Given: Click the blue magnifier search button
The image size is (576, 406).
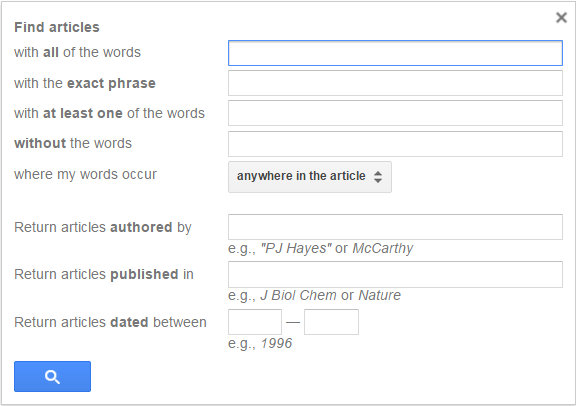Looking at the screenshot, I should tap(53, 376).
